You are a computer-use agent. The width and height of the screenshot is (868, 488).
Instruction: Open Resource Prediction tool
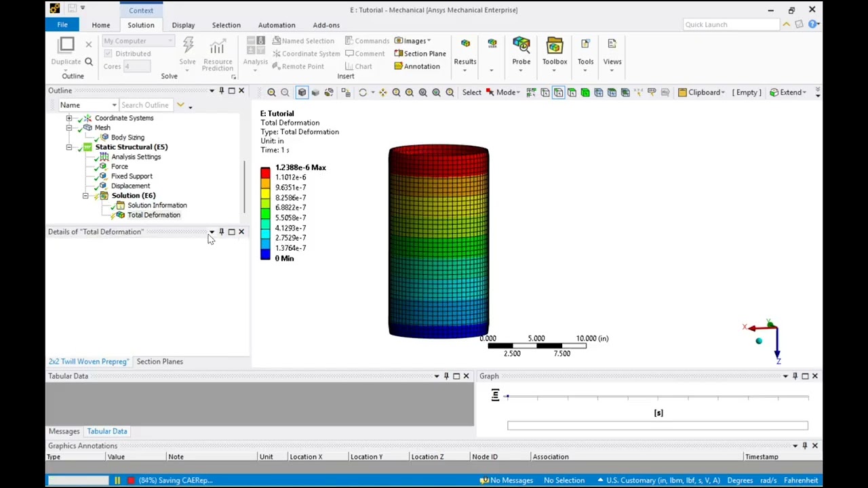tap(217, 54)
